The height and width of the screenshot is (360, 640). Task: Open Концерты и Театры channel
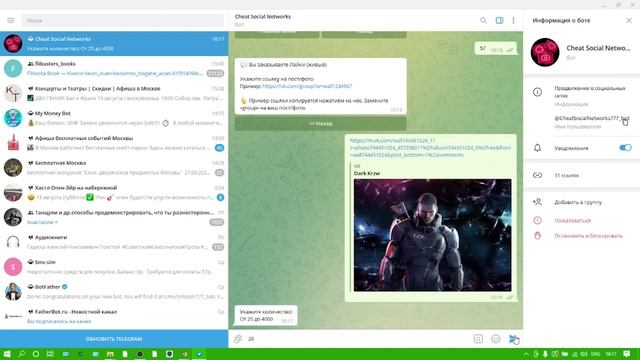(x=114, y=93)
